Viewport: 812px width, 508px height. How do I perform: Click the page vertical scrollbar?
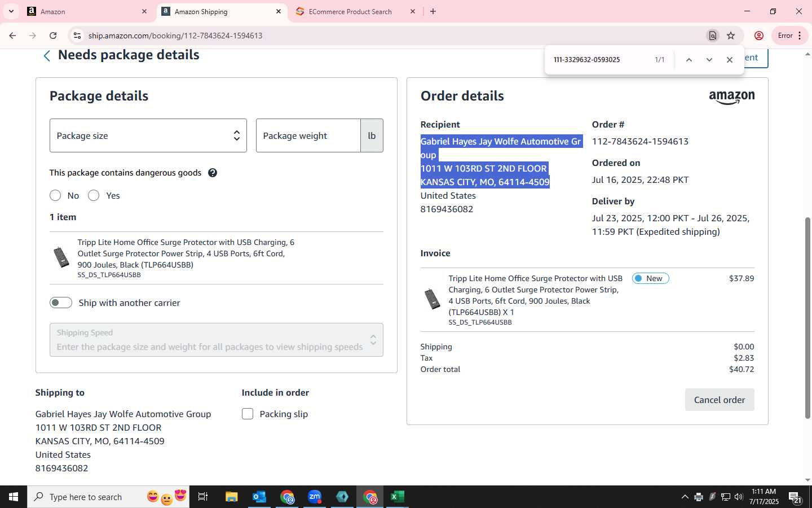[x=807, y=317]
